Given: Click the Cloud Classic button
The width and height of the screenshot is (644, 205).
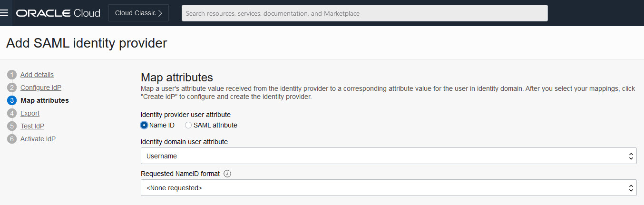Looking at the screenshot, I should pos(138,13).
